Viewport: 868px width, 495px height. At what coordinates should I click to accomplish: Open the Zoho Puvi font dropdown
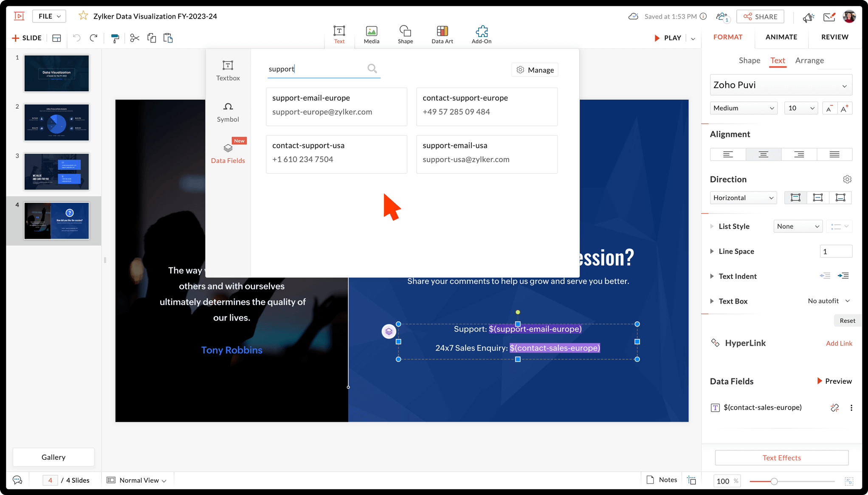781,85
